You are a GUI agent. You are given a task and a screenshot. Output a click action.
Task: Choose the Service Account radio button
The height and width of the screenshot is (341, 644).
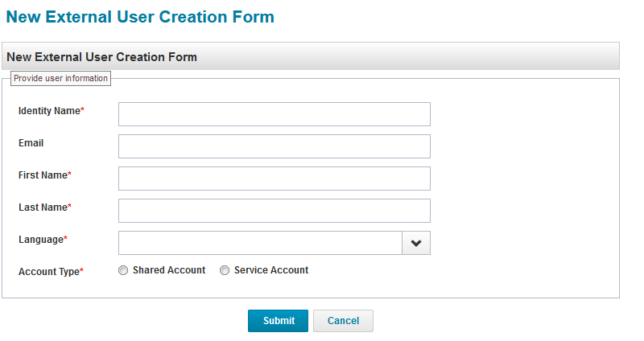[x=225, y=271]
